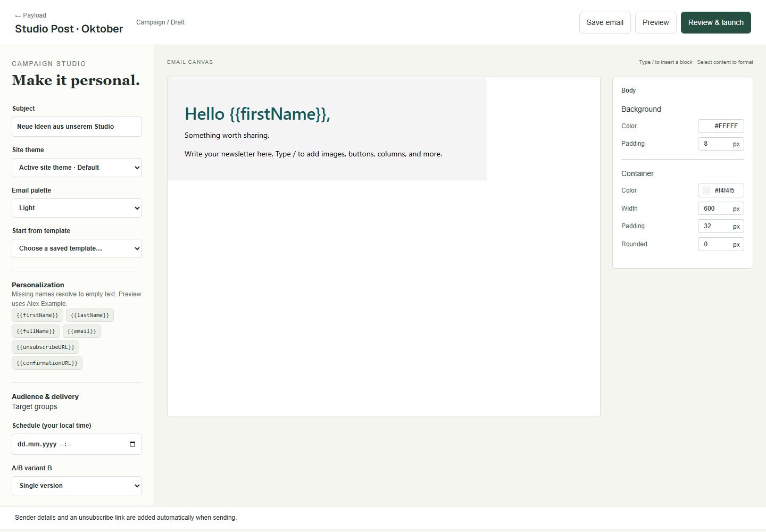Edit the Subject input field

[x=77, y=127]
